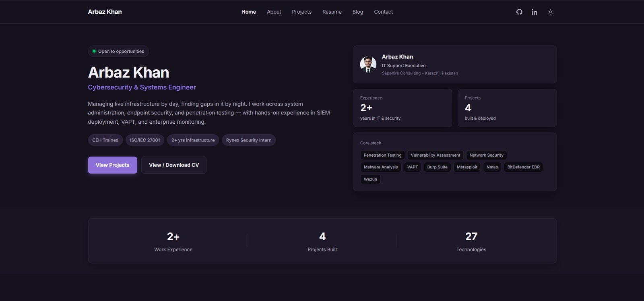Screen dimensions: 644x301
Task: Visit the Blog section
Action: click(x=358, y=12)
